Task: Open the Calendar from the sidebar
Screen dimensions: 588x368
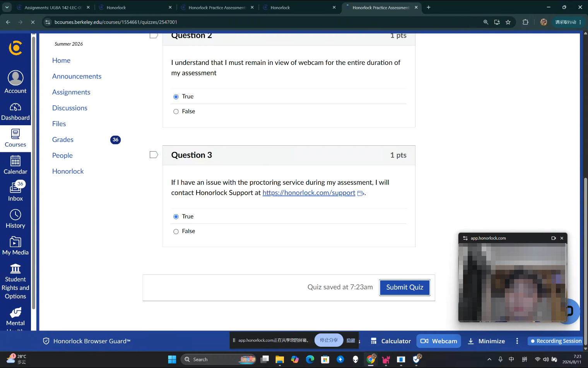Action: tap(15, 165)
